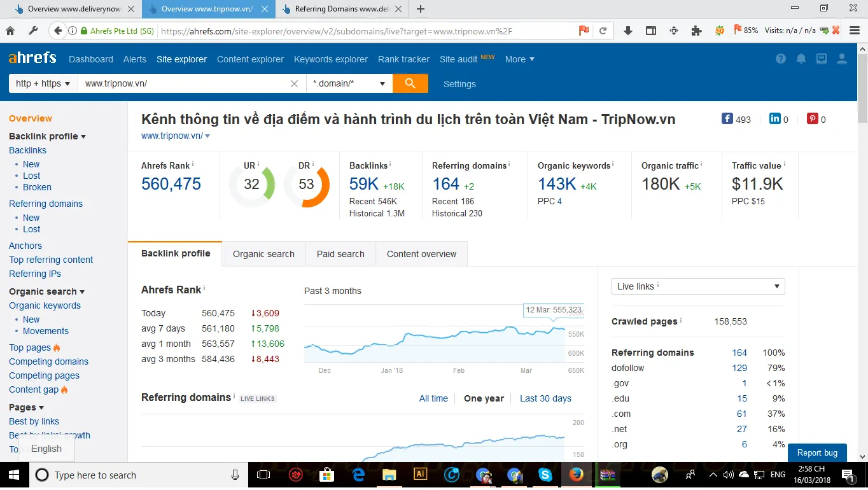Click the orange search magnifier button
The width and height of the screenshot is (868, 490).
point(410,83)
